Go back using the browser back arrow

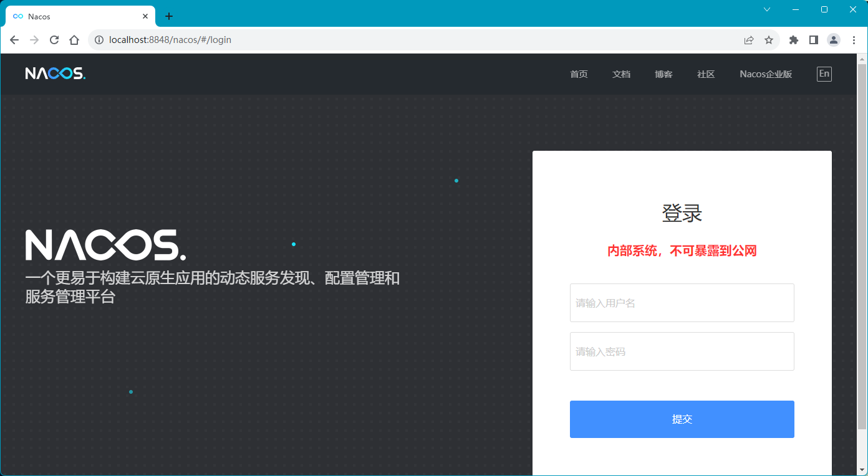click(x=14, y=40)
